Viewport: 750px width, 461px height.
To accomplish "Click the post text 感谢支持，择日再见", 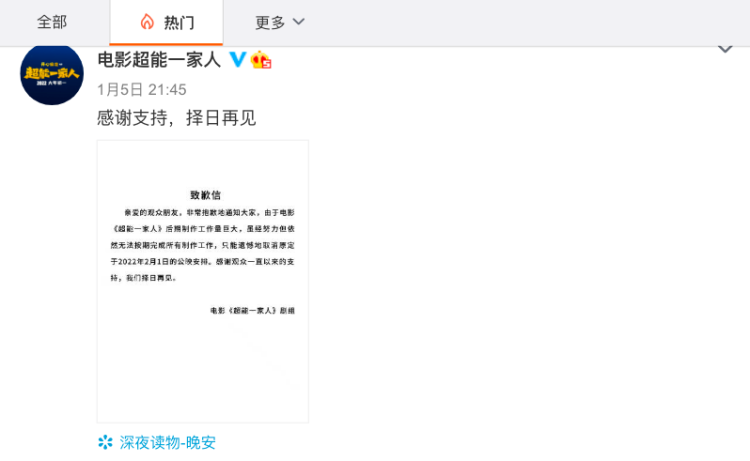I will [176, 118].
